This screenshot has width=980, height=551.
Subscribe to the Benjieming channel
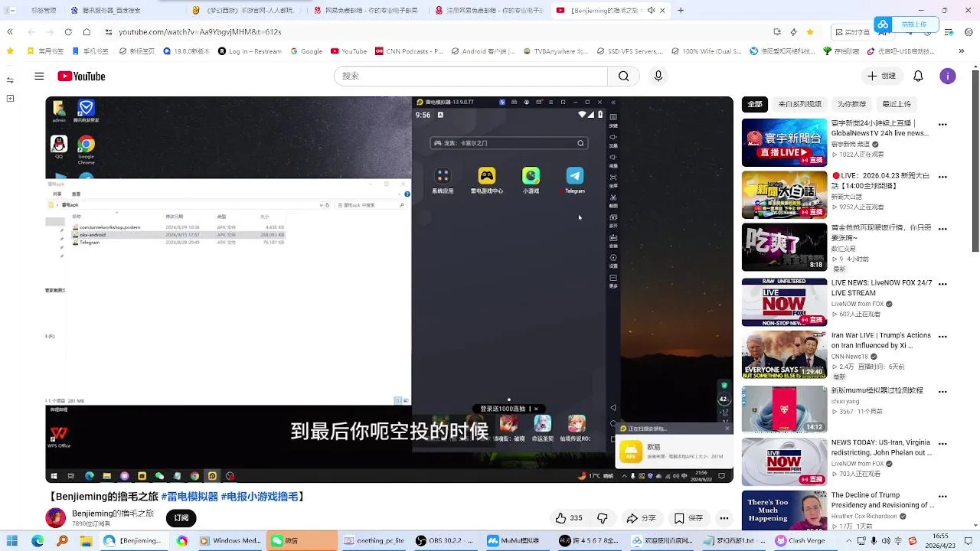(181, 518)
